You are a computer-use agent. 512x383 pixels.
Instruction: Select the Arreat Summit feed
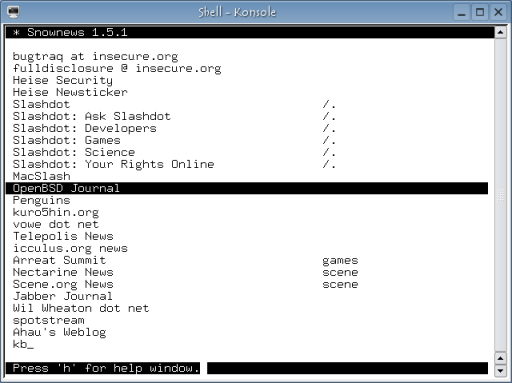click(59, 260)
